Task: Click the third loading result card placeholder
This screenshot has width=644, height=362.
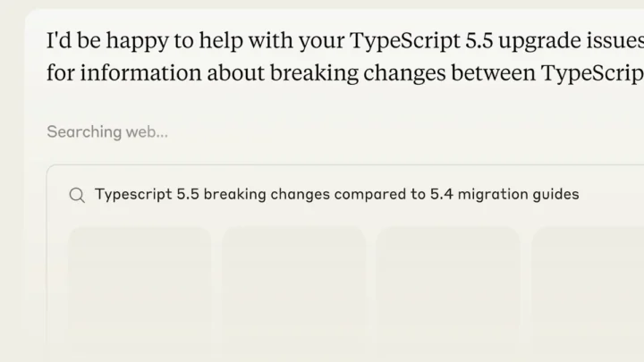Action: 447,286
